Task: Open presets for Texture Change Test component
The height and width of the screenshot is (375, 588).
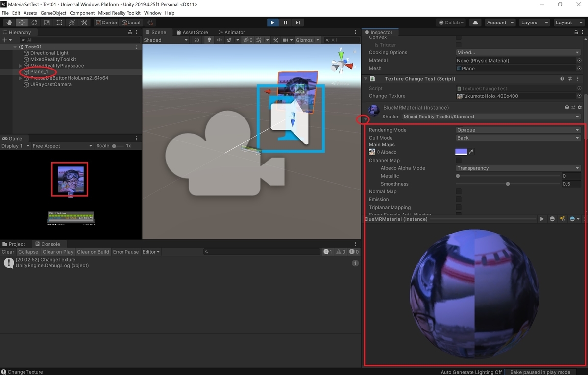Action: pos(569,79)
